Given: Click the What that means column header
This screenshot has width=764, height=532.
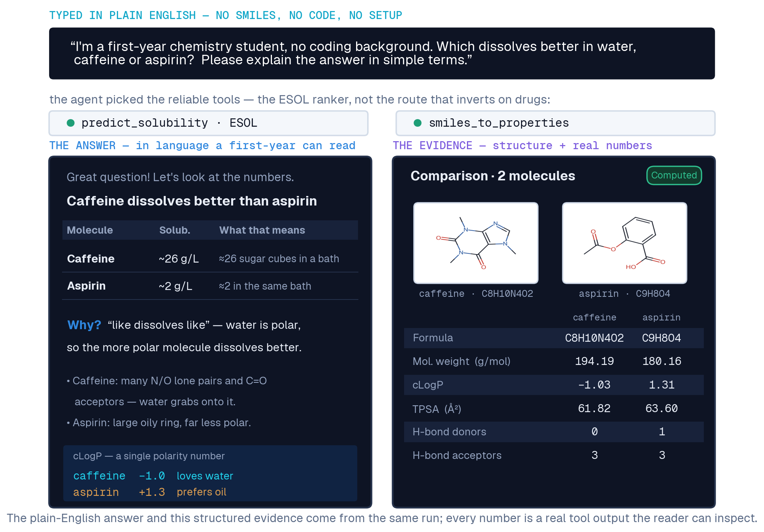Looking at the screenshot, I should (x=262, y=230).
